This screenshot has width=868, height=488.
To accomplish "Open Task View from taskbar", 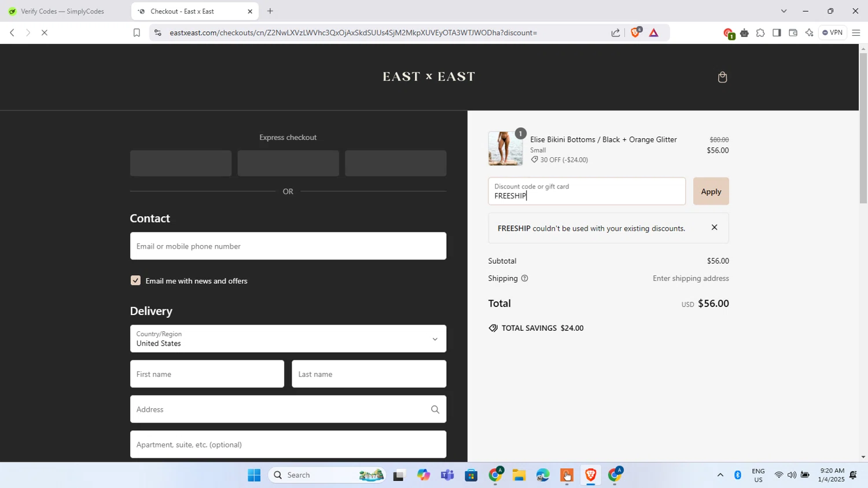I will coord(399,475).
